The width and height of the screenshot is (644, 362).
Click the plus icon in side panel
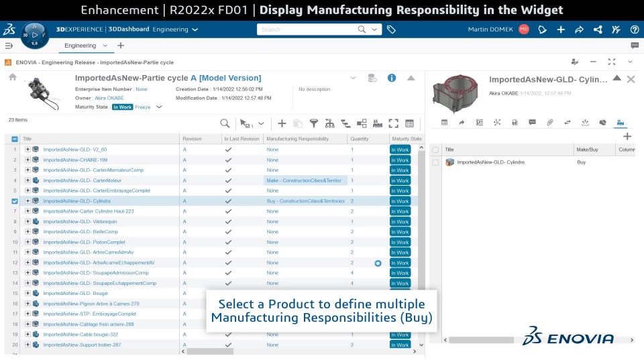pos(627,136)
